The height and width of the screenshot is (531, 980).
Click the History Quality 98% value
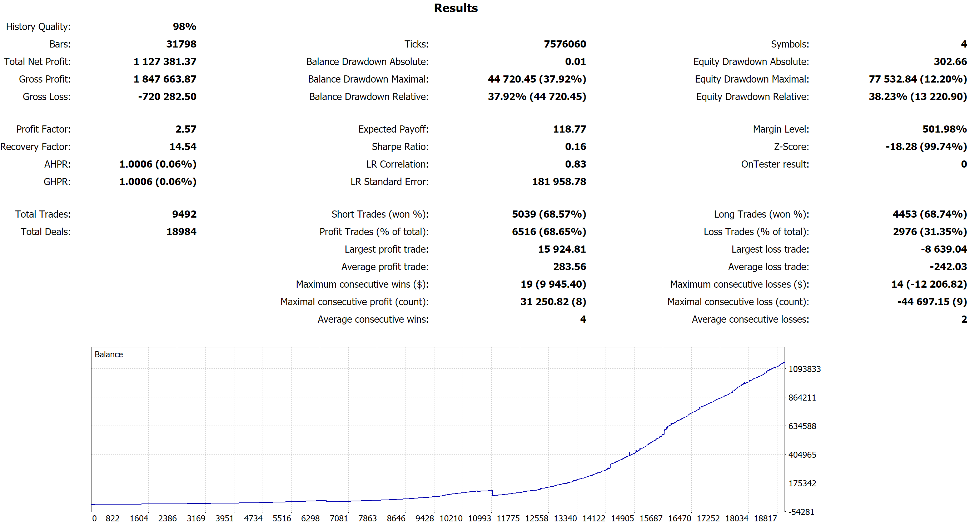point(184,27)
